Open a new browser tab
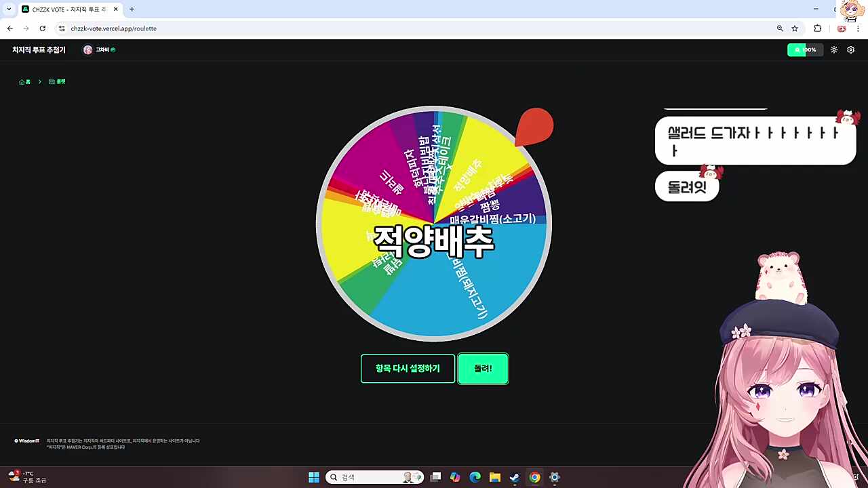868x488 pixels. click(132, 9)
